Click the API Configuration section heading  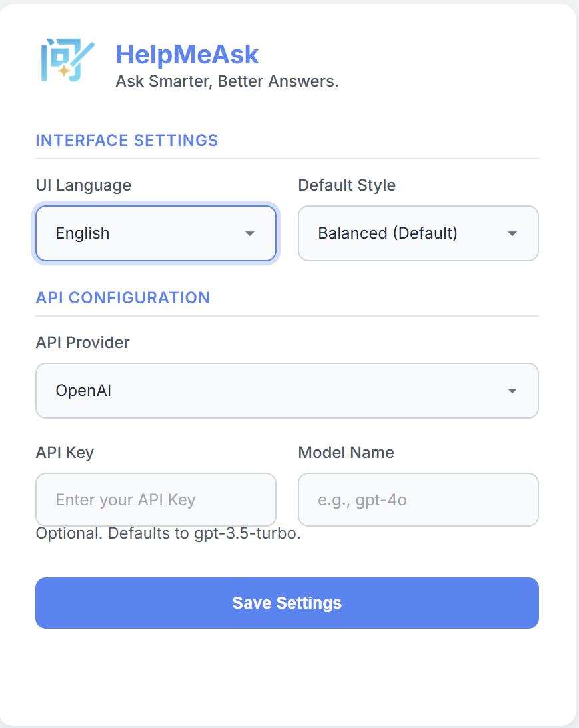coord(123,297)
